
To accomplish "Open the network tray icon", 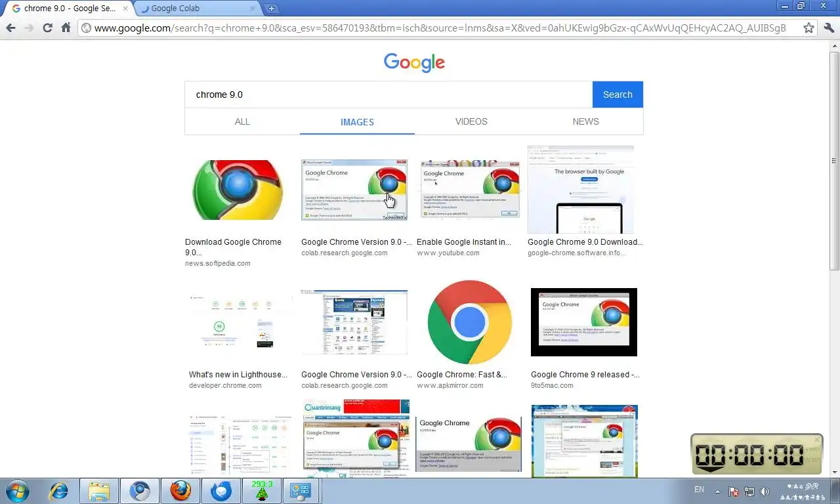I will (749, 491).
